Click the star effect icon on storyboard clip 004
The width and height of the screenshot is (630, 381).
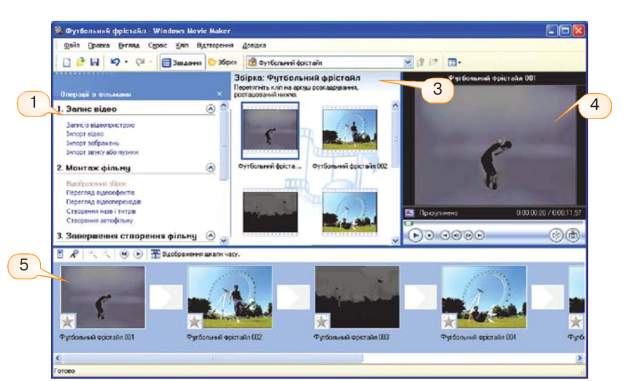coord(449,322)
